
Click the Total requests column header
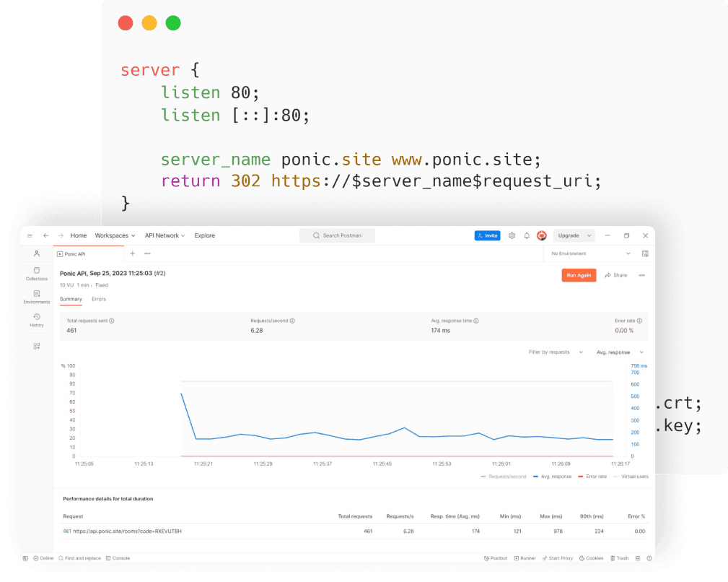click(355, 516)
